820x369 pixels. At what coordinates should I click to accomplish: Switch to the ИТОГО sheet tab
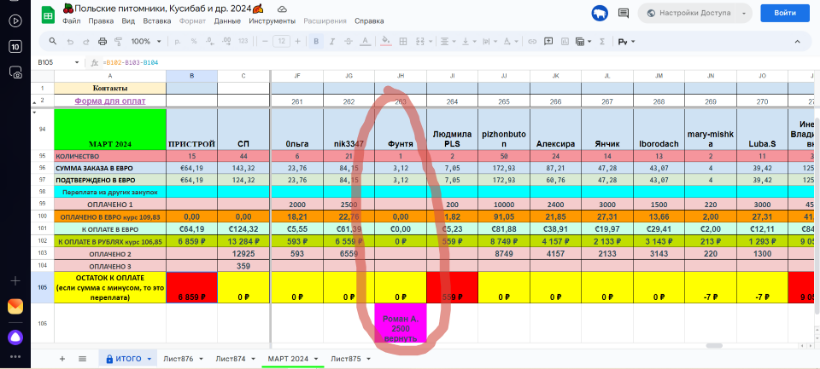128,359
